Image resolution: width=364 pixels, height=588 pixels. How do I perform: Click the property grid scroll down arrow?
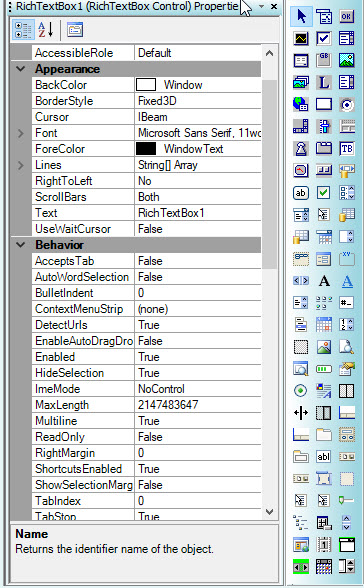[x=269, y=512]
